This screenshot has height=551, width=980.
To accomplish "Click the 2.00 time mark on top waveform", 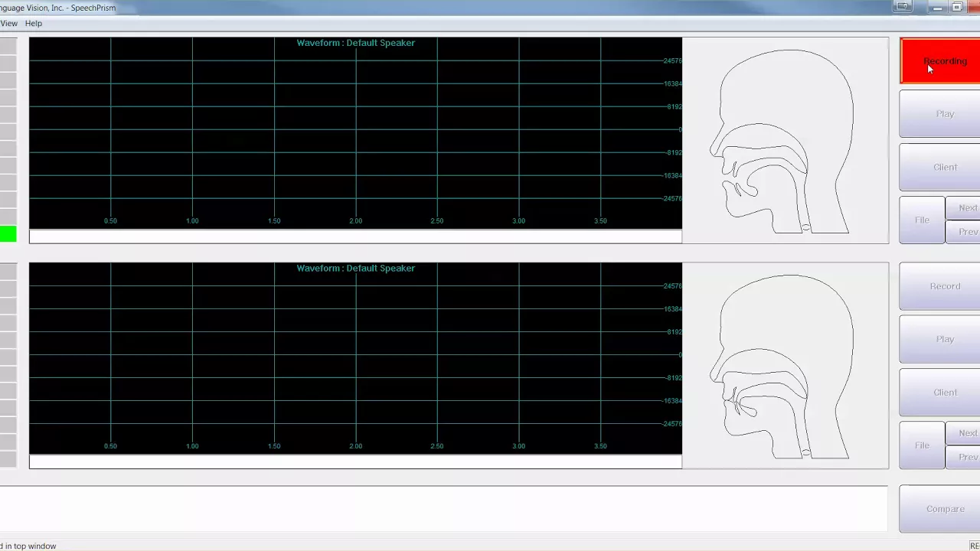I will (x=355, y=221).
